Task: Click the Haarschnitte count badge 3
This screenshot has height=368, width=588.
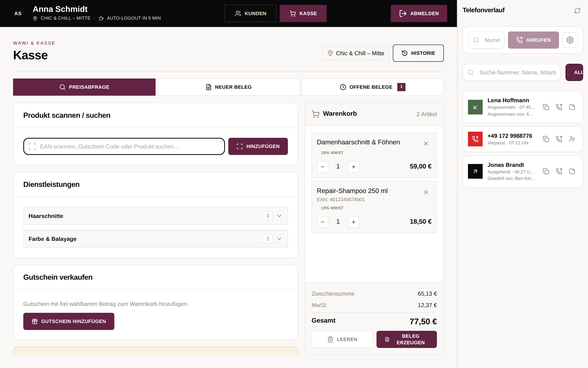Action: [267, 216]
